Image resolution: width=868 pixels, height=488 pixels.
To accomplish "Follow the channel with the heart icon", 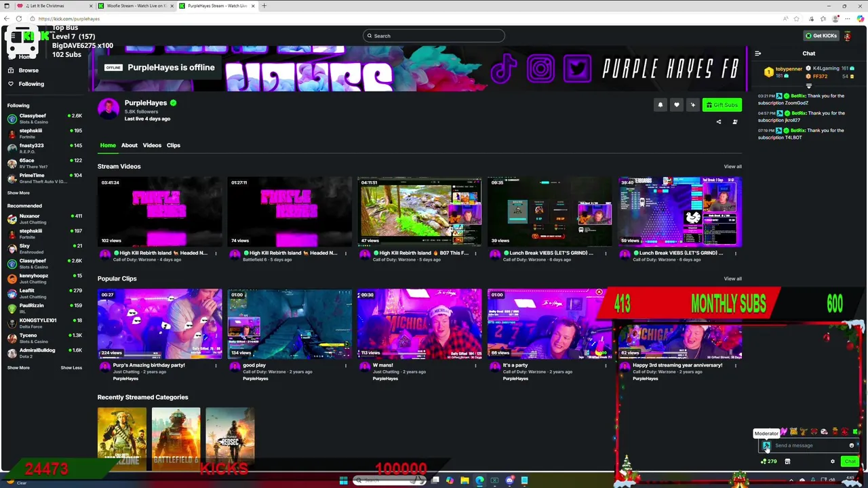I will point(676,105).
